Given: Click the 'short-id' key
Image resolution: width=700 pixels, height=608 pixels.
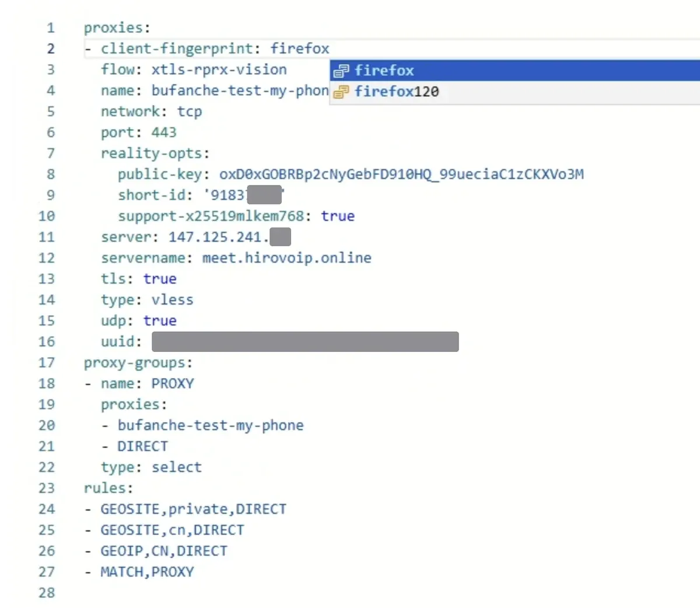Looking at the screenshot, I should pyautogui.click(x=151, y=195).
